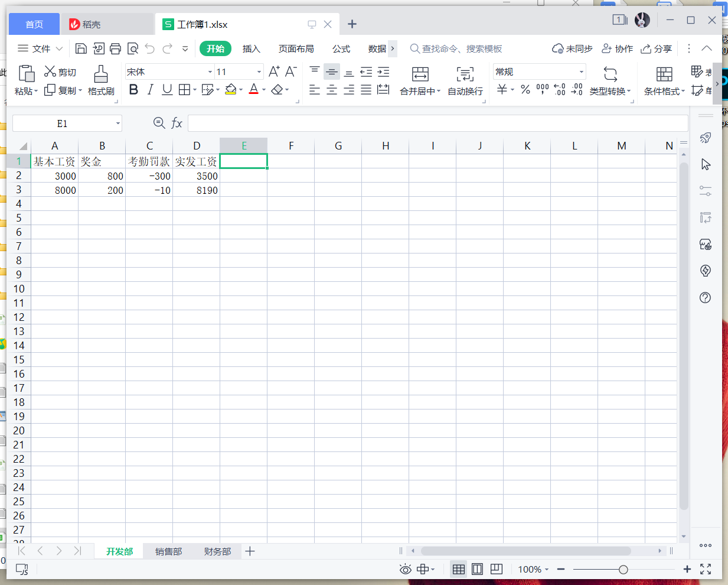Apply bold formatting

pyautogui.click(x=133, y=89)
